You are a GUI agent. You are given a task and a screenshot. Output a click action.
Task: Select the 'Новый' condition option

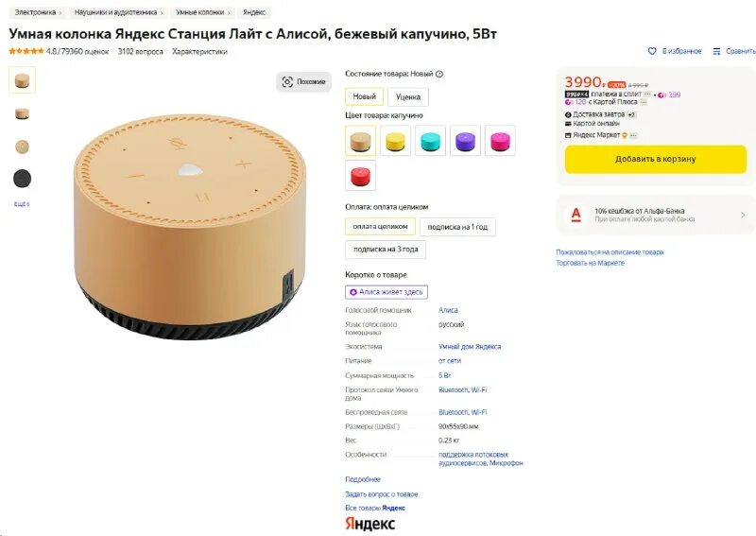(364, 96)
